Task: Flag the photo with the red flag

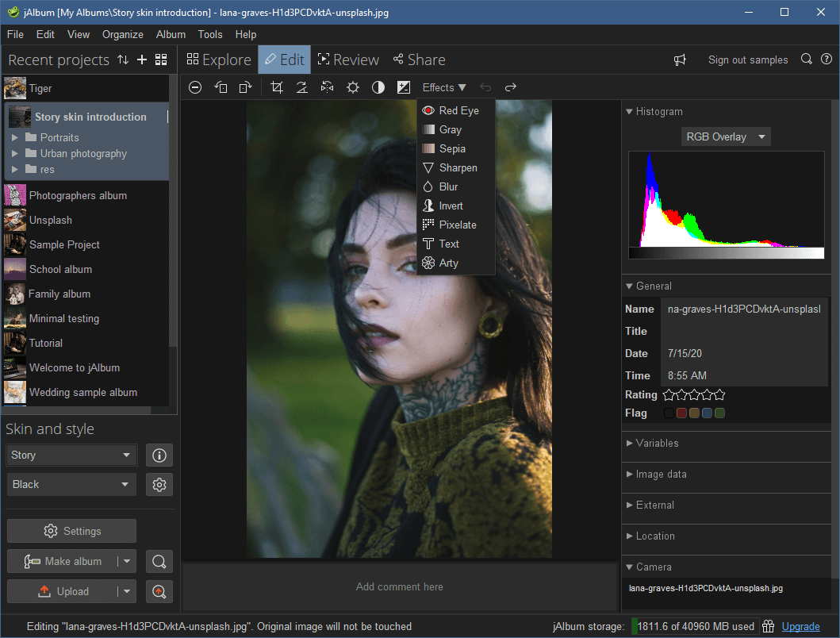Action: coord(681,413)
